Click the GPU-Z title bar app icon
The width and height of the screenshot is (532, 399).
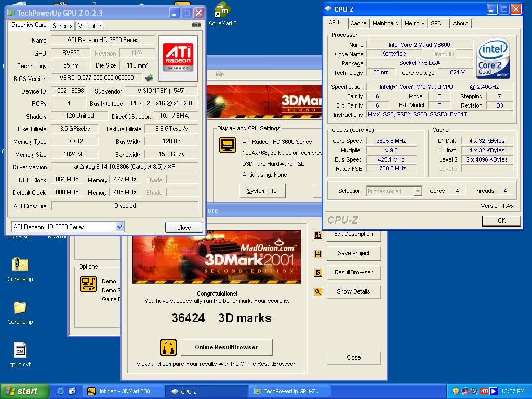pos(11,13)
